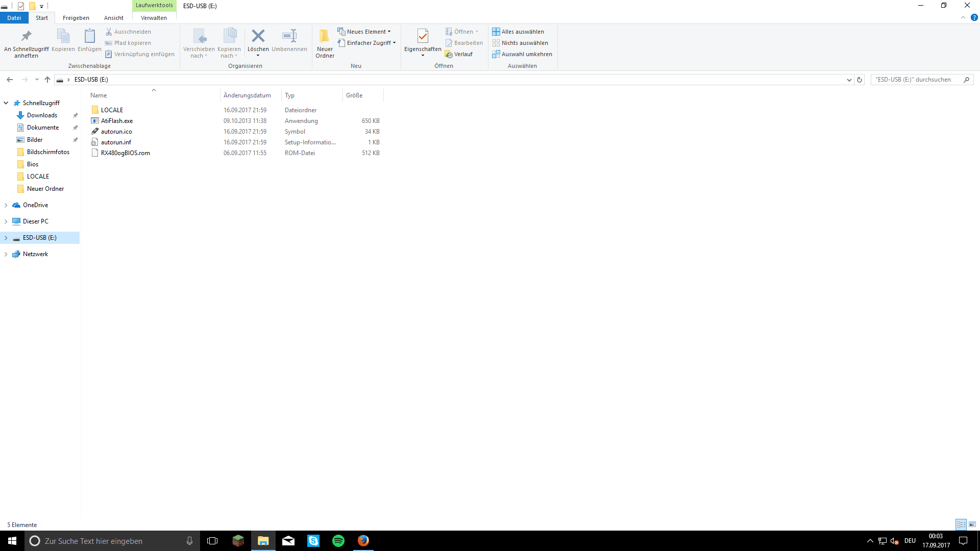
Task: Open the Neues Element dropdown
Action: pyautogui.click(x=364, y=32)
